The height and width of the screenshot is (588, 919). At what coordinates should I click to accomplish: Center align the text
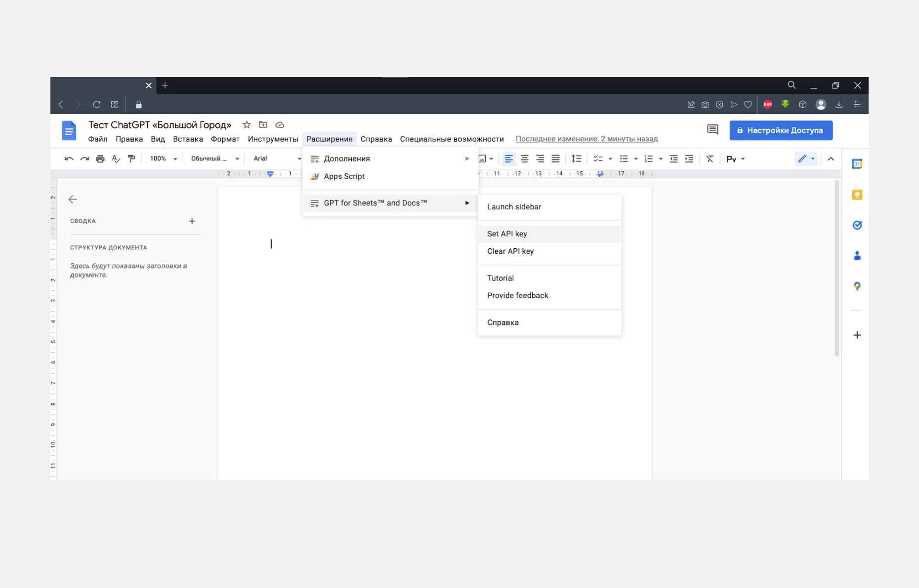click(525, 158)
